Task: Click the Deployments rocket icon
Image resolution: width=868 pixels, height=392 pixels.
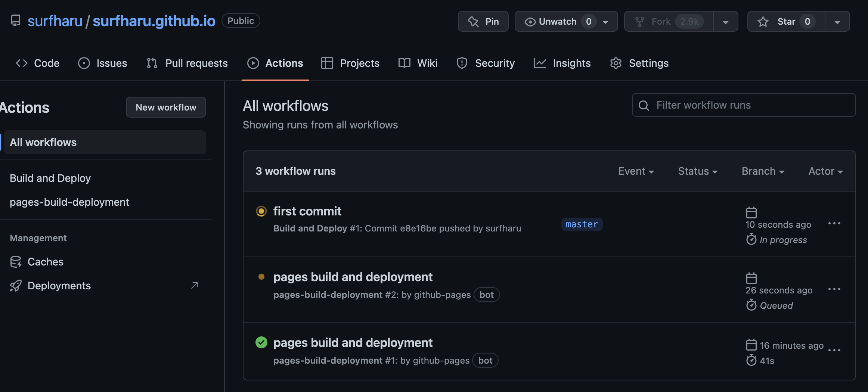Action: [x=16, y=286]
